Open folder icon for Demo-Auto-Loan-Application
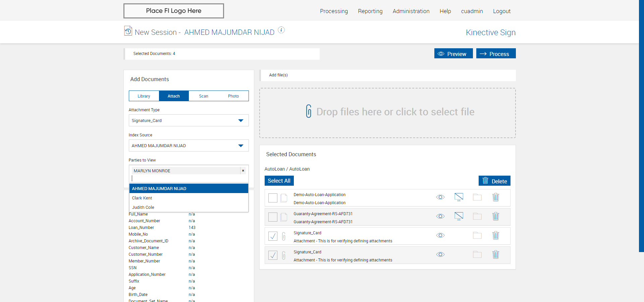Screen dimensions: 644x302 [x=477, y=197]
